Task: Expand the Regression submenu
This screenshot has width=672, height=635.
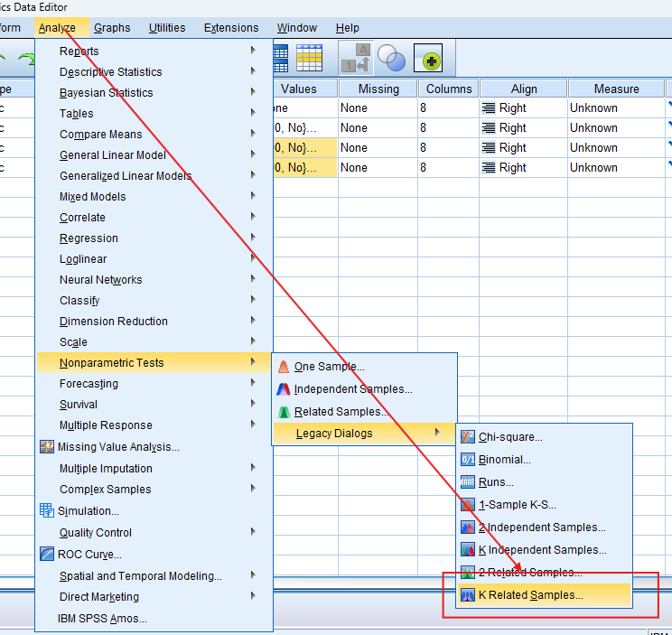Action: coord(89,238)
